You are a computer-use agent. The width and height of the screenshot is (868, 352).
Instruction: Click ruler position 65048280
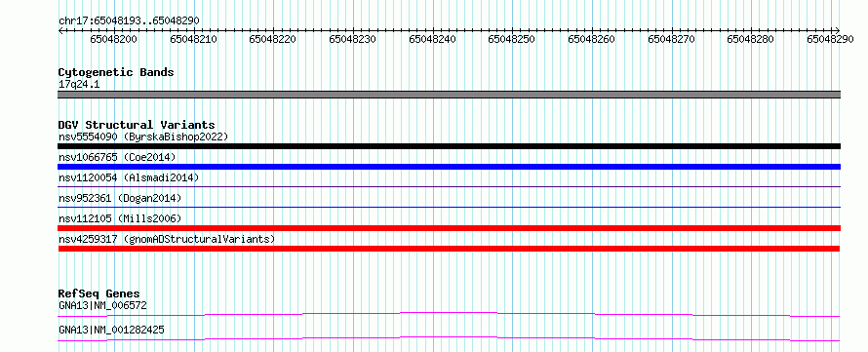[x=751, y=39]
